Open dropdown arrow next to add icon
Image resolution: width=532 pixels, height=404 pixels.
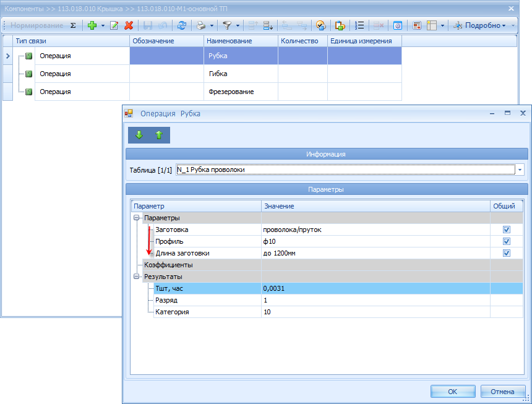tap(103, 25)
